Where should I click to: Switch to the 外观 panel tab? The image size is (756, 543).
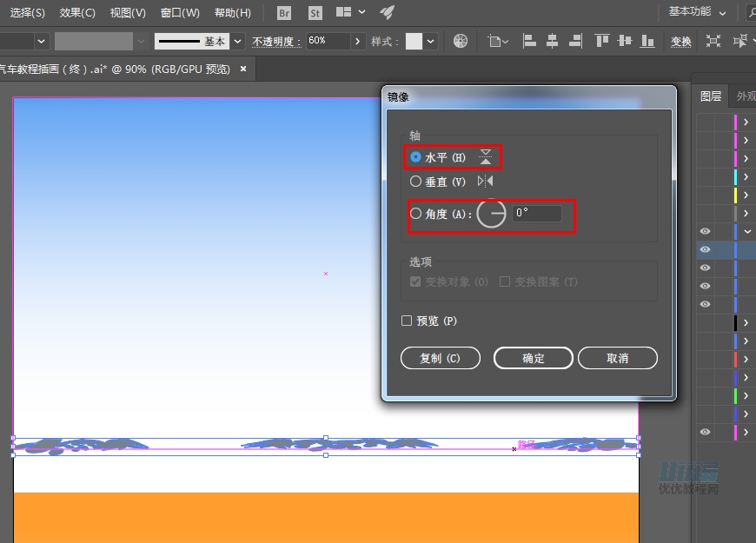[x=744, y=96]
